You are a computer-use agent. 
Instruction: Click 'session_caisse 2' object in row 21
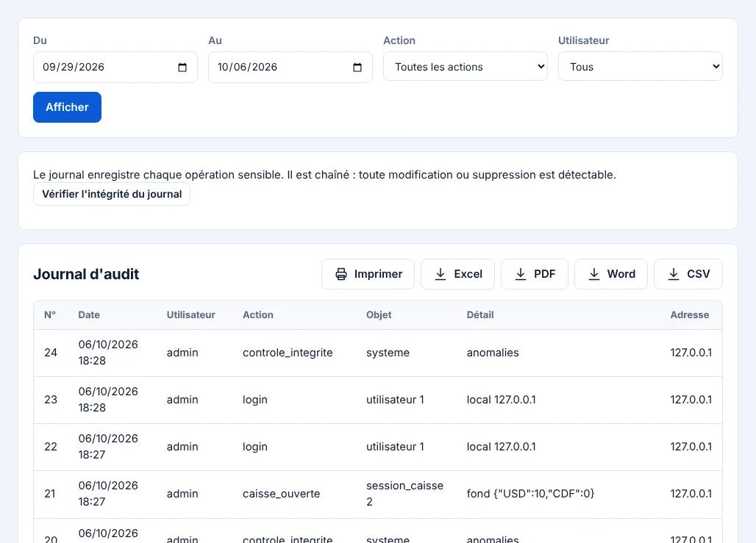pos(405,494)
